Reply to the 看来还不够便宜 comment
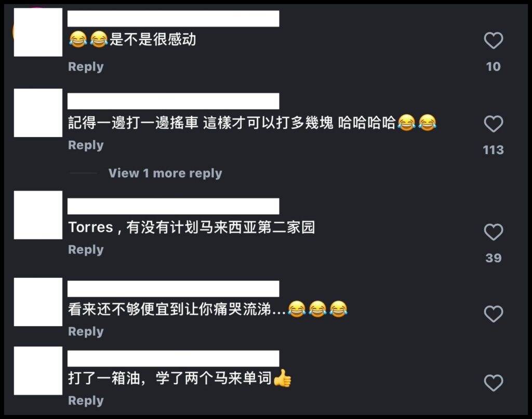Image resolution: width=532 pixels, height=419 pixels. [x=86, y=332]
